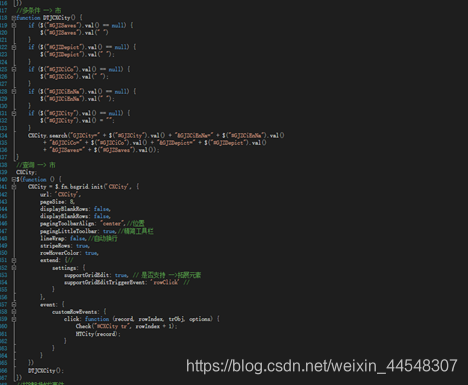Collapse the #GJZDepict if block fold

click(14, 47)
